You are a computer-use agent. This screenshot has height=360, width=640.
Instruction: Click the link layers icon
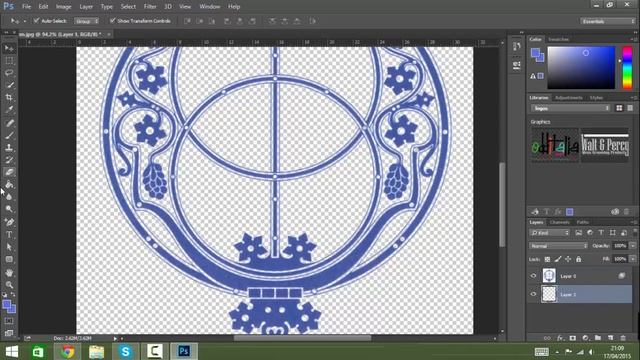(547, 338)
